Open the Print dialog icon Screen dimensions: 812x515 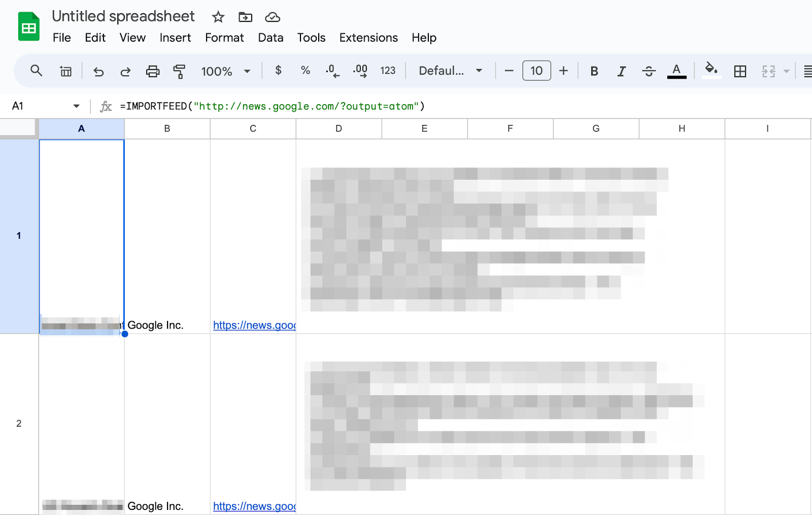click(x=153, y=71)
